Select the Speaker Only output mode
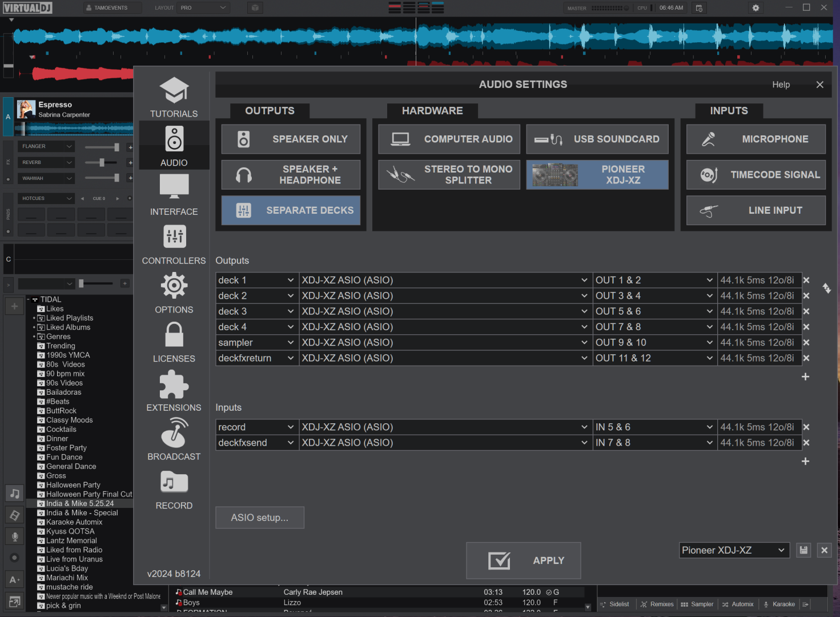Screen dimensions: 840x617 [x=291, y=139]
